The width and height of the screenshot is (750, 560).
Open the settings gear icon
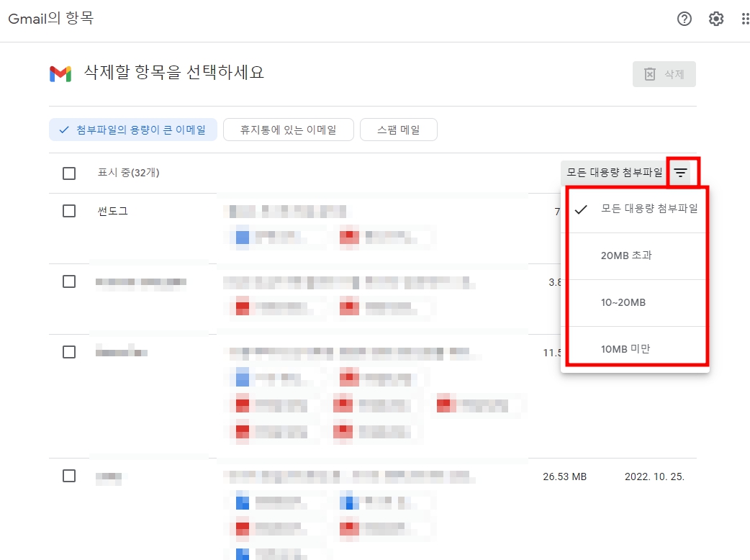pos(716,19)
